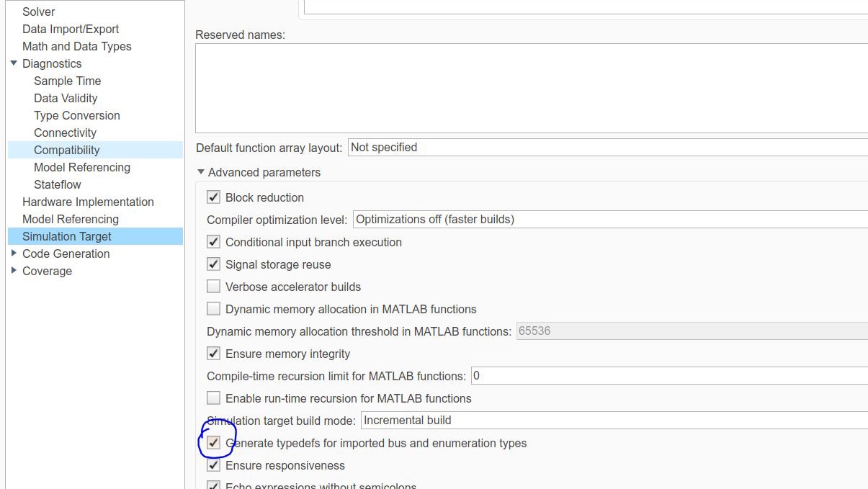Toggle Ensure memory integrity checkbox

[213, 354]
